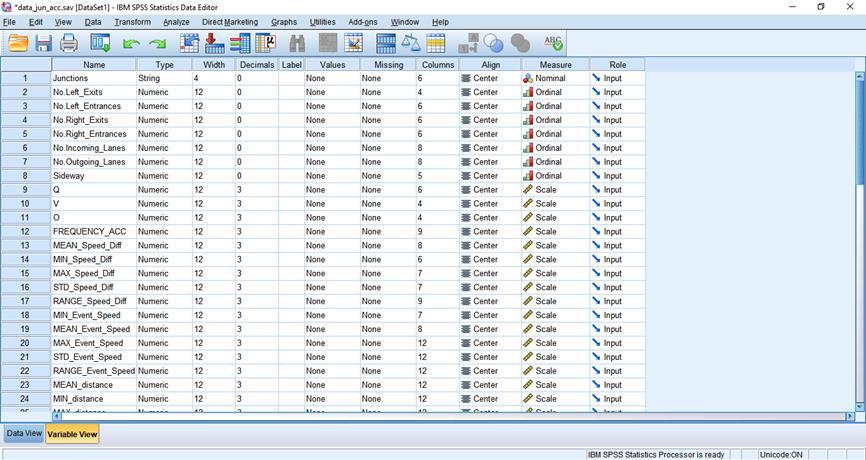Switch to Data View tab
This screenshot has height=460, width=866.
24,433
